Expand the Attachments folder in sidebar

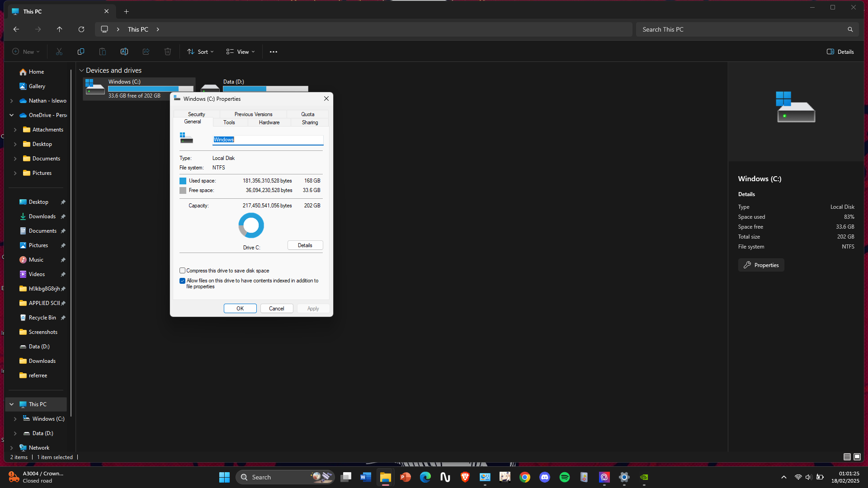(15, 130)
